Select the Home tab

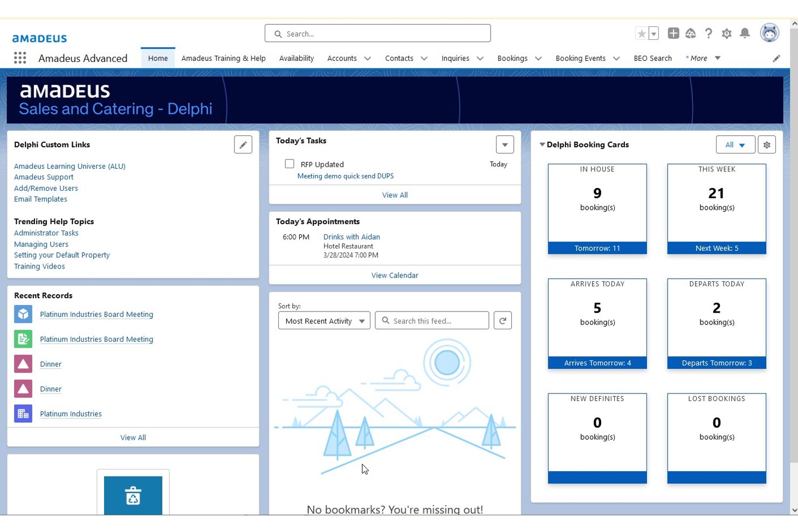pyautogui.click(x=158, y=58)
